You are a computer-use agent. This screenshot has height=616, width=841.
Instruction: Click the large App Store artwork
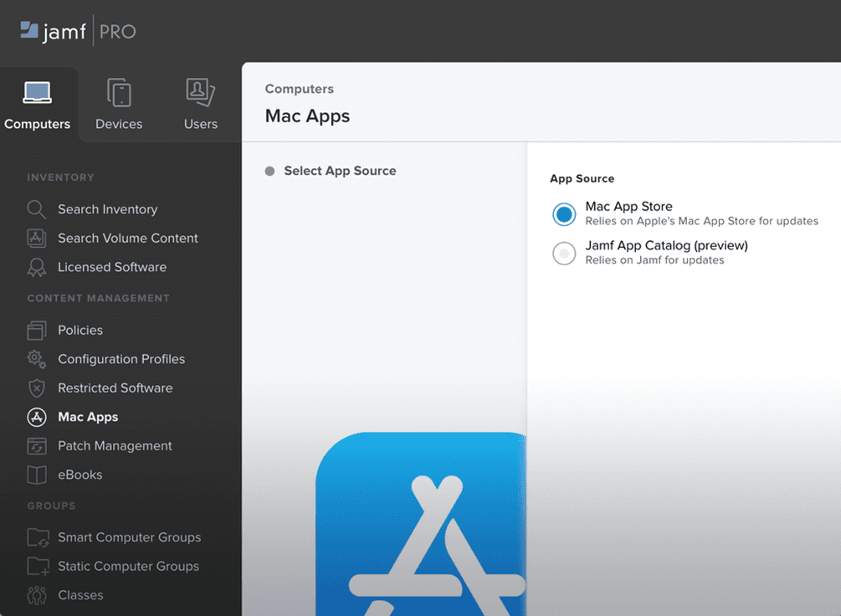420,524
